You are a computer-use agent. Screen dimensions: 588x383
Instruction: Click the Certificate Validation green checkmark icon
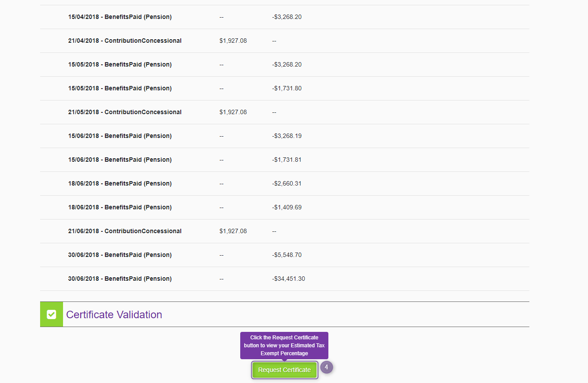52,314
